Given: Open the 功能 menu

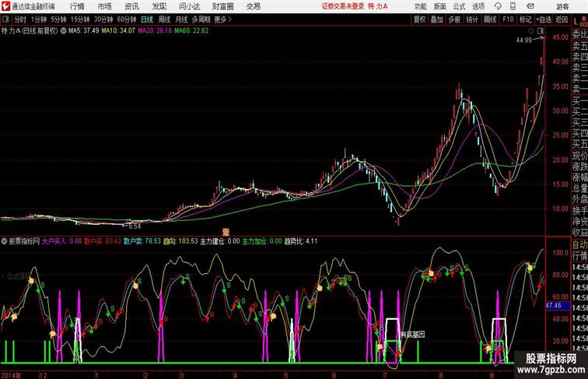Looking at the screenshot, I should tap(420, 6).
